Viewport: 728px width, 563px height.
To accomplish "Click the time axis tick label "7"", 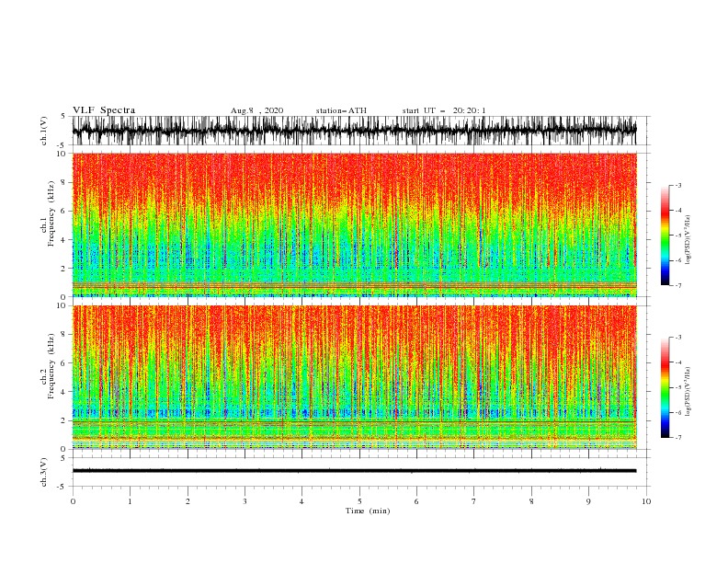I will pyautogui.click(x=474, y=501).
